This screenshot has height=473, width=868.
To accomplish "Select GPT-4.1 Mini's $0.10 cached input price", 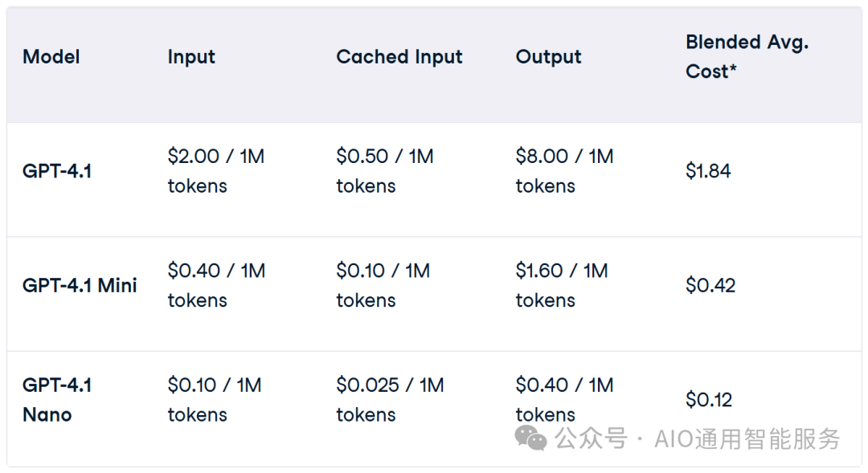I will coord(383,285).
